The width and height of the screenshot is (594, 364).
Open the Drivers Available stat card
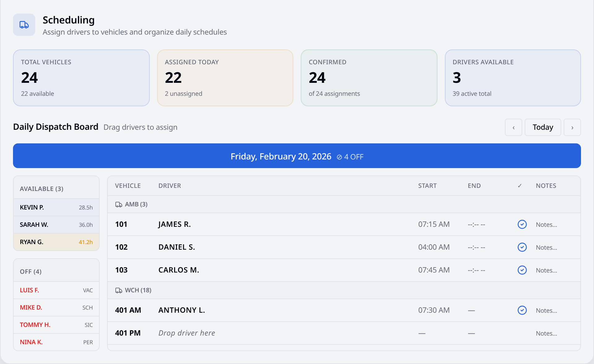(513, 78)
